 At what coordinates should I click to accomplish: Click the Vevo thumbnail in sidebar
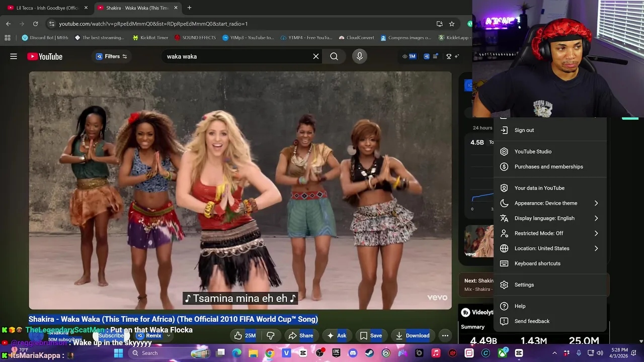[x=478, y=241]
